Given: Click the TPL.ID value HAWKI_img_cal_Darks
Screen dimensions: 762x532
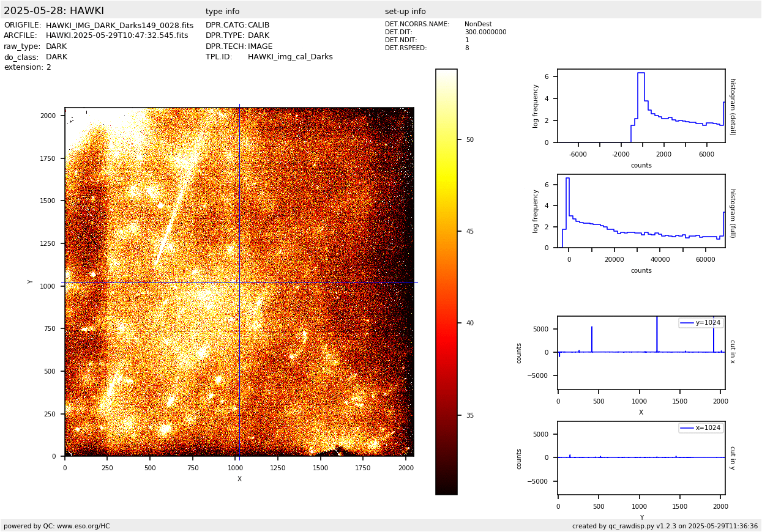Looking at the screenshot, I should click(290, 57).
